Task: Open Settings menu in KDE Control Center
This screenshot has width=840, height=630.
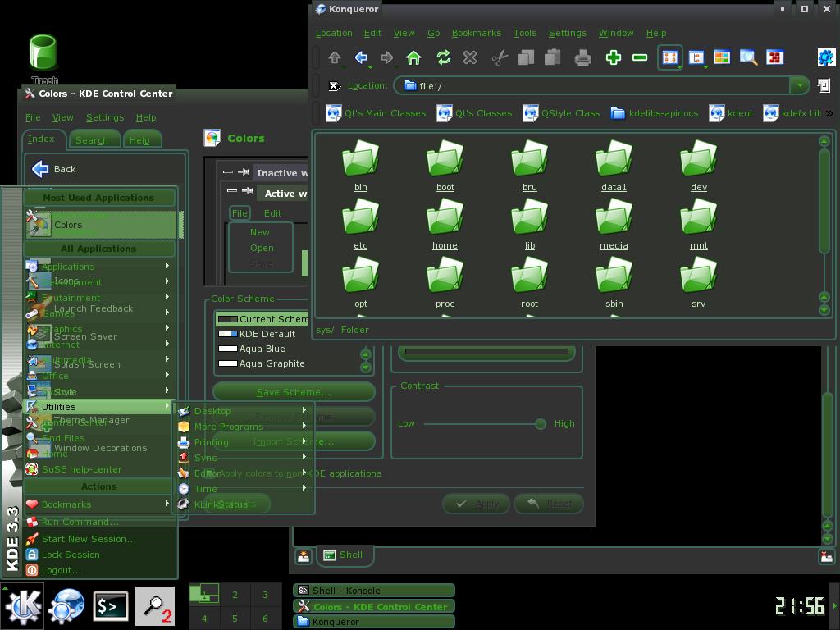Action: pyautogui.click(x=104, y=117)
